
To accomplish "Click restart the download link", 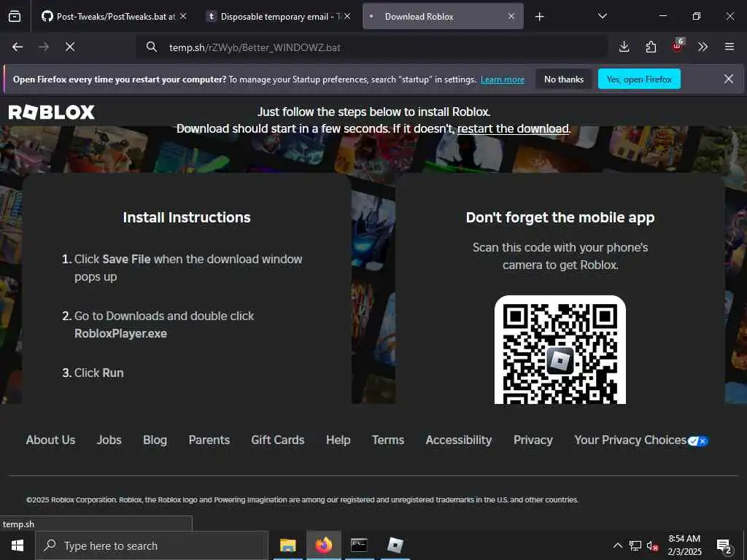I will [x=513, y=128].
